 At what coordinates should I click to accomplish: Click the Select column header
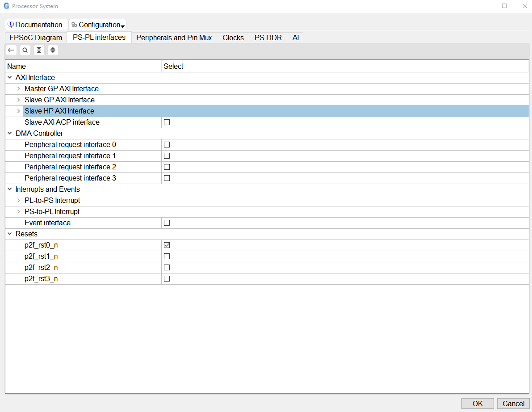pos(345,66)
